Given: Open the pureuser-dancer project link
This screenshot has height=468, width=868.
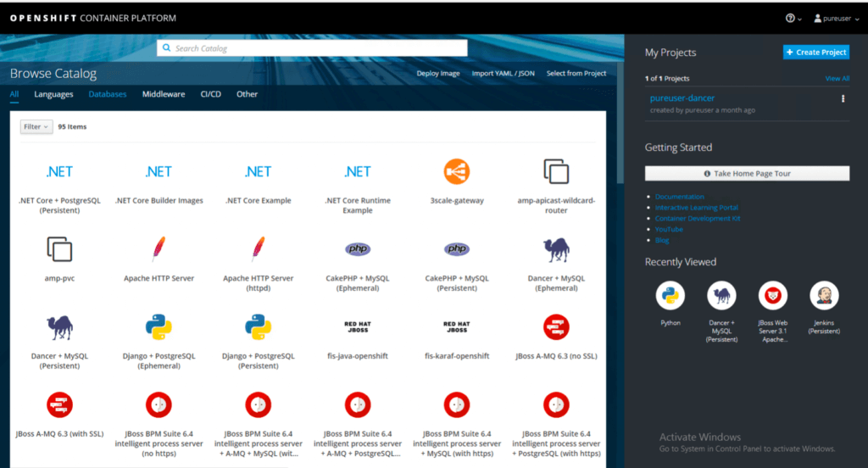Looking at the screenshot, I should 682,98.
